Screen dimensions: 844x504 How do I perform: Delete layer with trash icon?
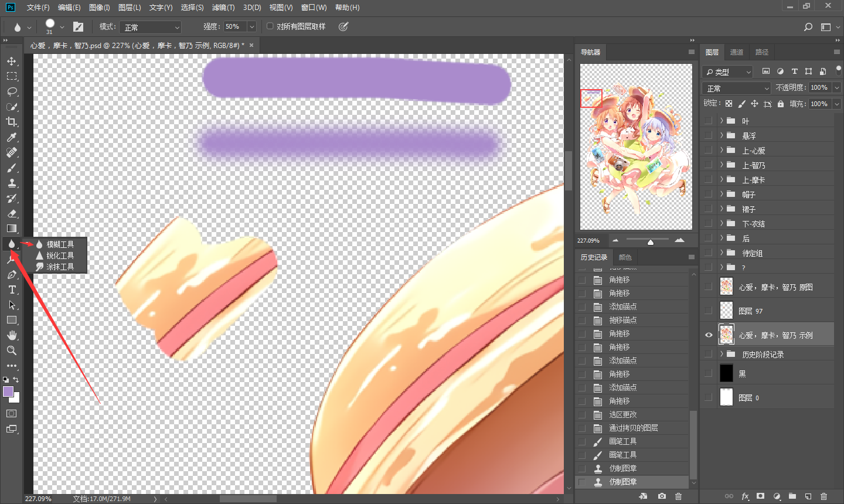pos(823,496)
